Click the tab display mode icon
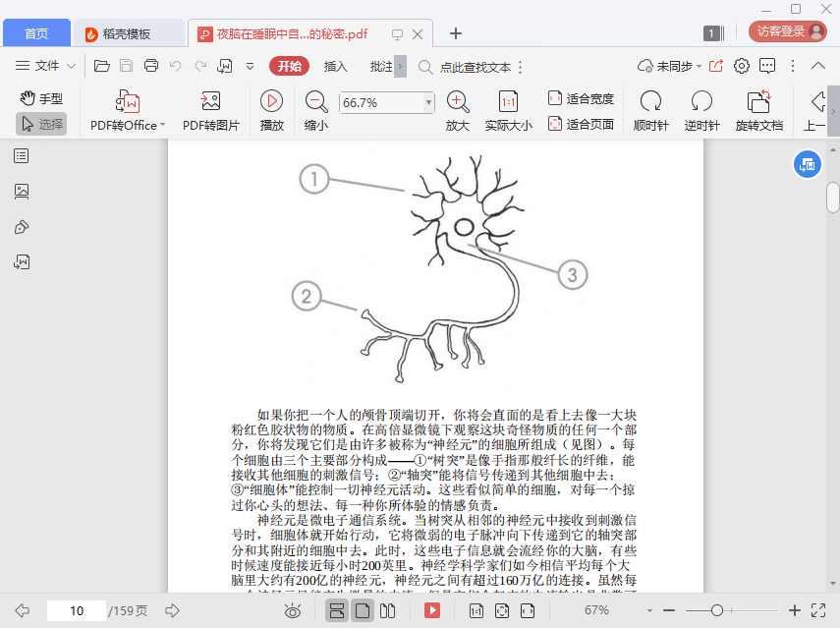Screen dimensions: 840x628 397,34
